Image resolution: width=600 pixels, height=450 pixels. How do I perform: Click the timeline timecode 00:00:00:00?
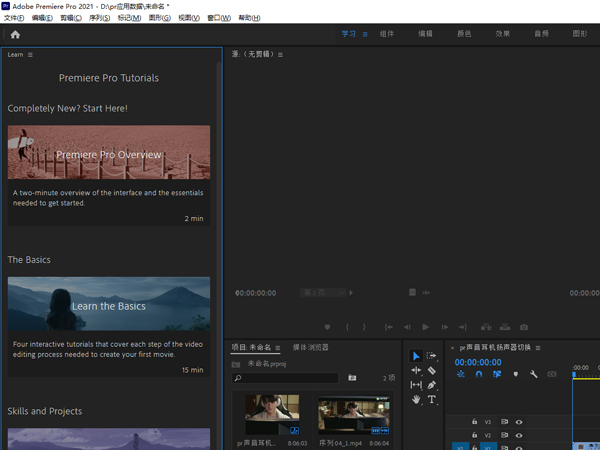[x=478, y=362]
